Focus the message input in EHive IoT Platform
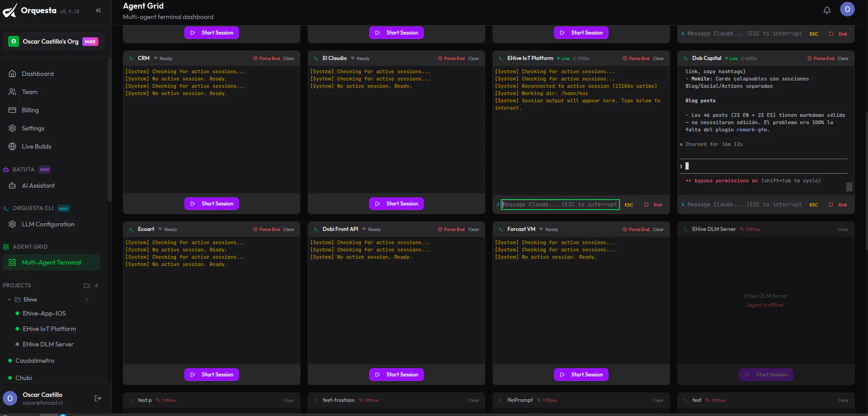 coord(560,205)
